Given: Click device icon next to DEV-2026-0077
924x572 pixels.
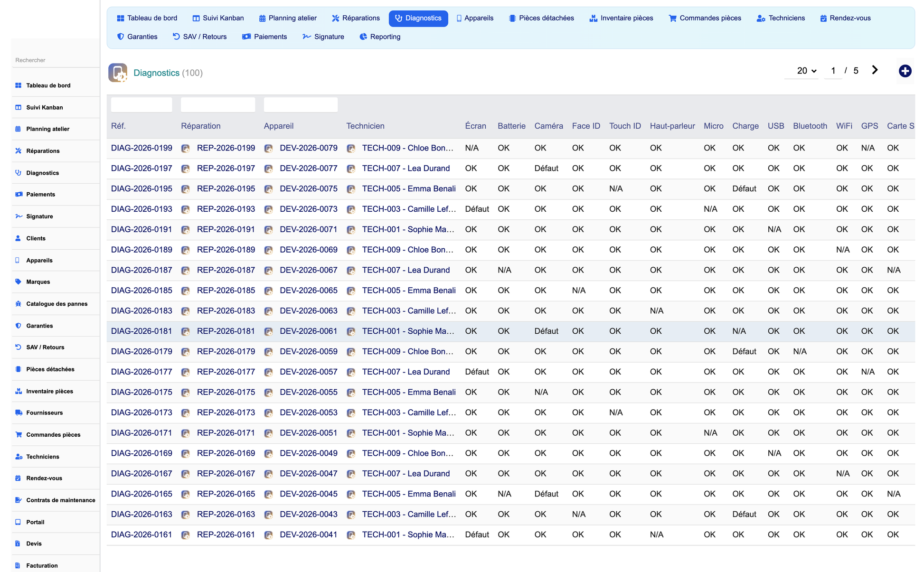Looking at the screenshot, I should click(x=268, y=169).
